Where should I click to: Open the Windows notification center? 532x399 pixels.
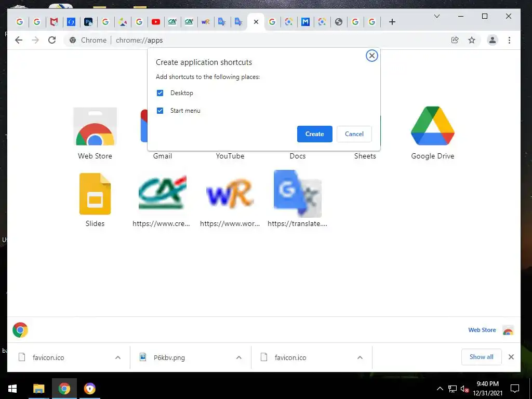coord(515,389)
